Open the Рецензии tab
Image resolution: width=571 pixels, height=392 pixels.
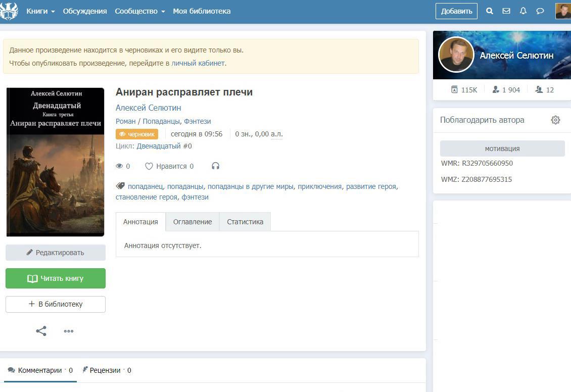pos(106,370)
